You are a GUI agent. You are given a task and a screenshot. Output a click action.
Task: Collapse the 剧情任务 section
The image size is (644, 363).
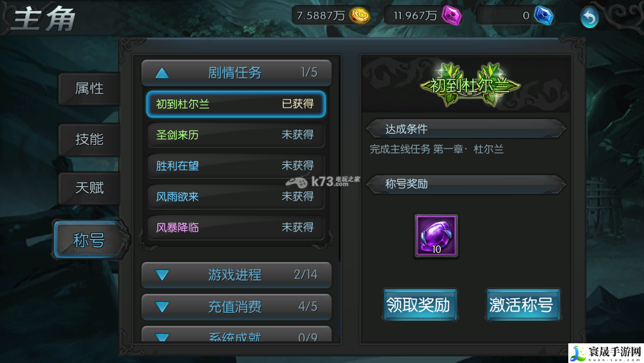pyautogui.click(x=236, y=73)
